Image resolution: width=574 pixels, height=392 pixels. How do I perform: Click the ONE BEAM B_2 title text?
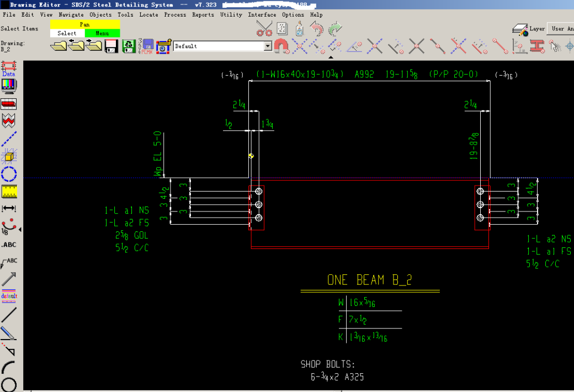click(x=369, y=280)
